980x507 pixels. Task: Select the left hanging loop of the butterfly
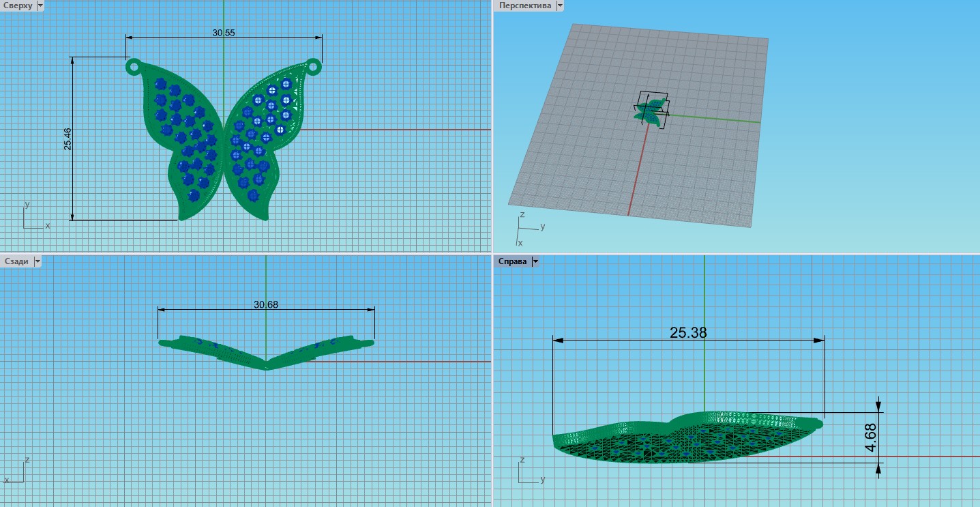[133, 66]
